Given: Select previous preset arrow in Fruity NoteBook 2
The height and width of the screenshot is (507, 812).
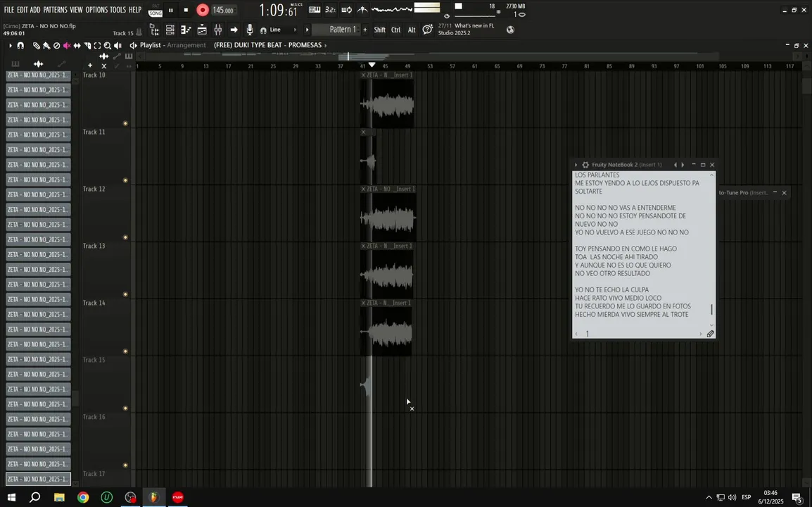Looking at the screenshot, I should (675, 165).
